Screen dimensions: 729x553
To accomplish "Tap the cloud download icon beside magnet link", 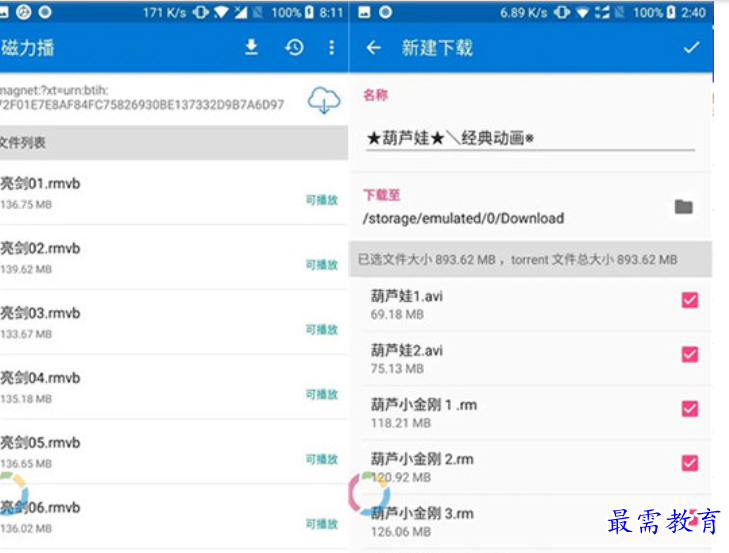I will click(x=324, y=100).
